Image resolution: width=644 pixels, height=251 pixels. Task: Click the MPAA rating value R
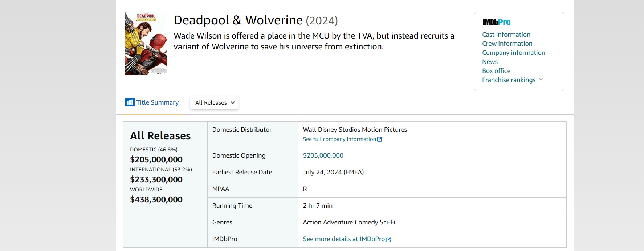305,189
